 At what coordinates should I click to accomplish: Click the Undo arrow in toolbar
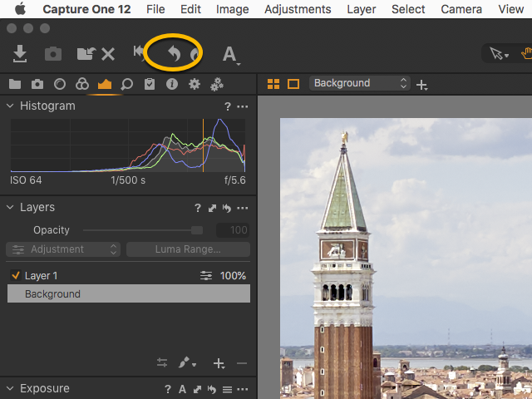pyautogui.click(x=174, y=54)
